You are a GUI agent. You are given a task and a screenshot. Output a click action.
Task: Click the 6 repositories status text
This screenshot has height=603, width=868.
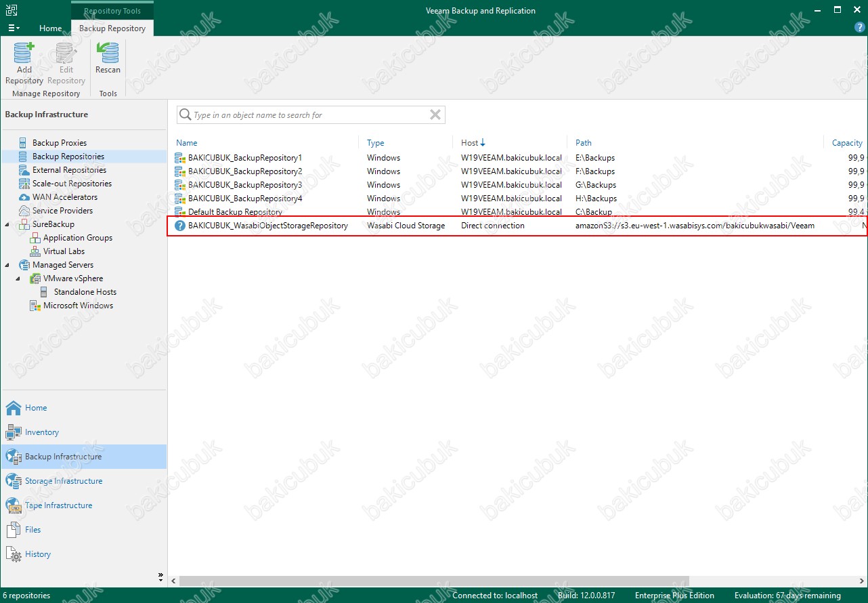tap(28, 596)
